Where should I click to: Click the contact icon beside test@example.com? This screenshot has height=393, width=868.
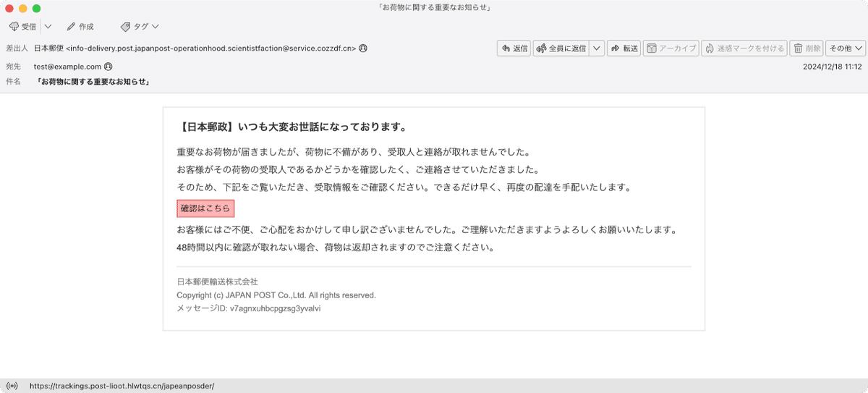click(x=109, y=67)
